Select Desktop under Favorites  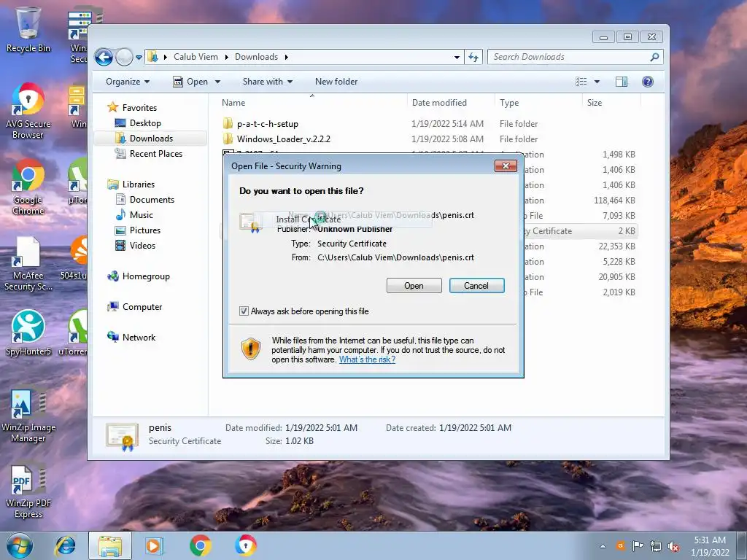[x=145, y=122]
